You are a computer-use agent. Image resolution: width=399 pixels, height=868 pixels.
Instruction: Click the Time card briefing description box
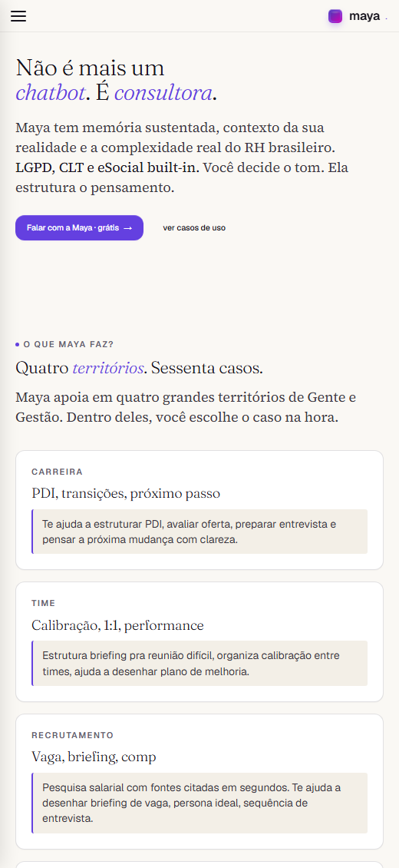click(x=199, y=663)
